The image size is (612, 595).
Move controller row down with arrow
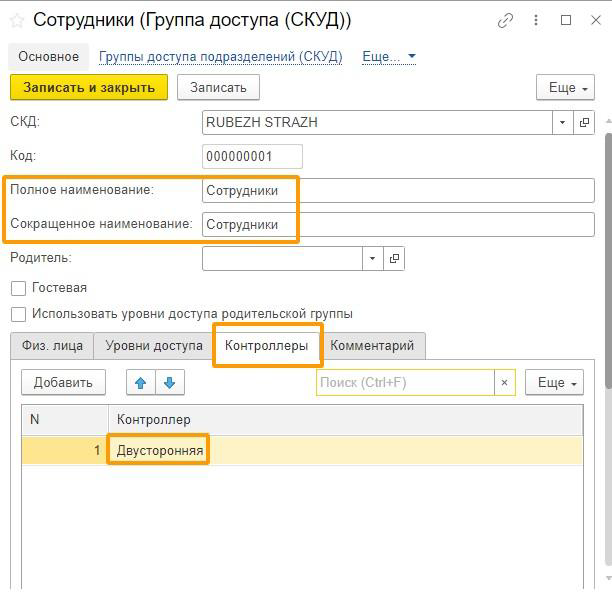point(169,383)
